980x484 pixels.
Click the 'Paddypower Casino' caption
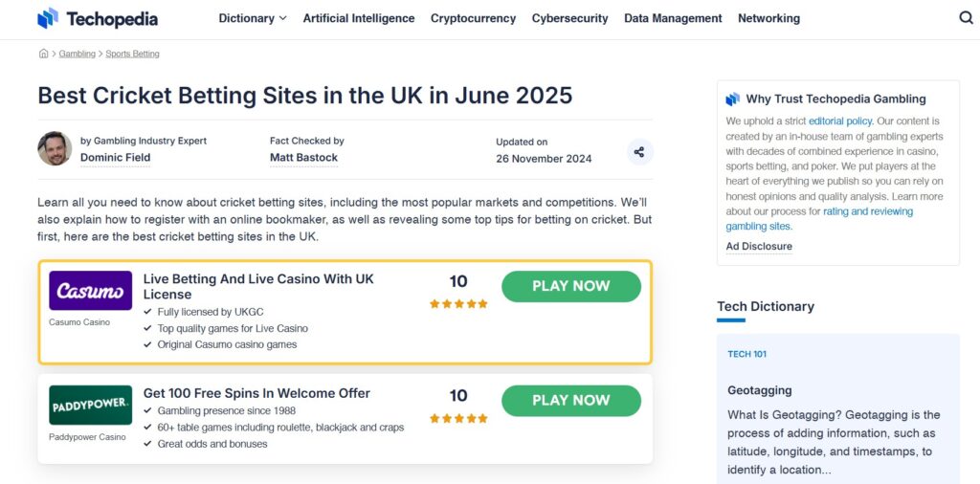coord(87,437)
